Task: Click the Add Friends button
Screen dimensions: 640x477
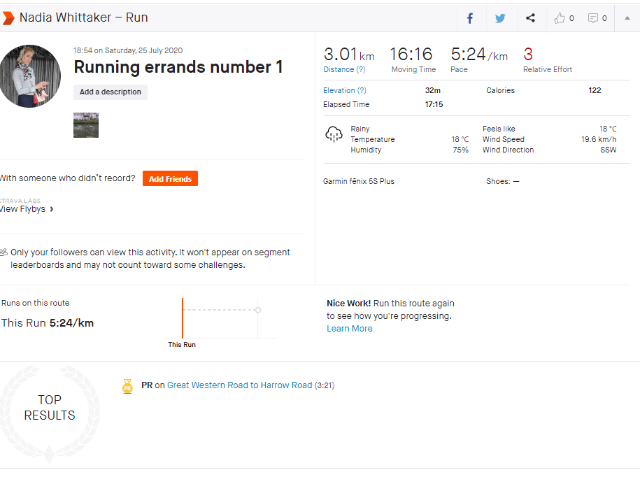Action: (170, 179)
